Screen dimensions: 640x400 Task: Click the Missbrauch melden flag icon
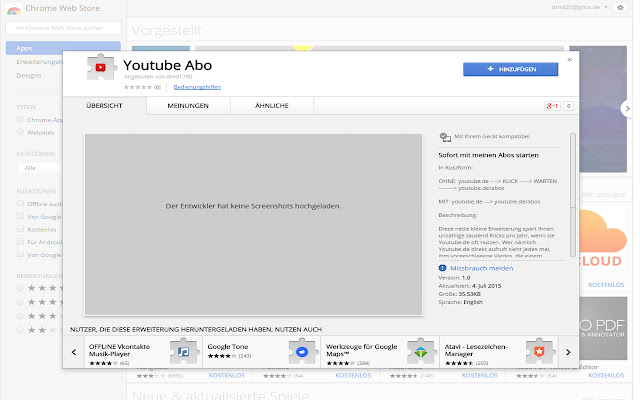tap(442, 268)
